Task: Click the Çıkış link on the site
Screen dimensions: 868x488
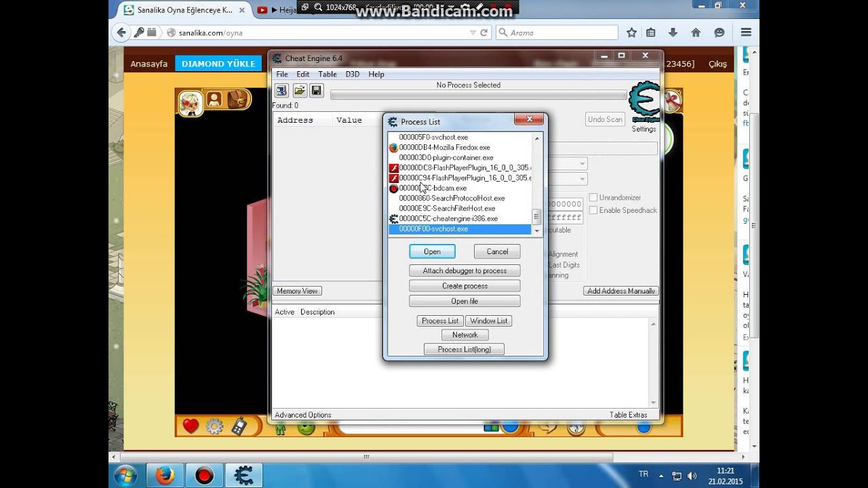Action: pos(717,64)
